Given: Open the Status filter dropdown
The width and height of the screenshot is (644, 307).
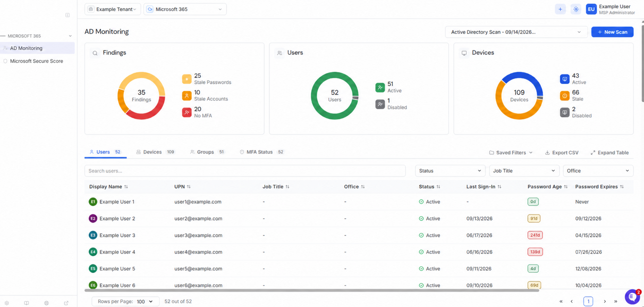Looking at the screenshot, I should [x=450, y=171].
